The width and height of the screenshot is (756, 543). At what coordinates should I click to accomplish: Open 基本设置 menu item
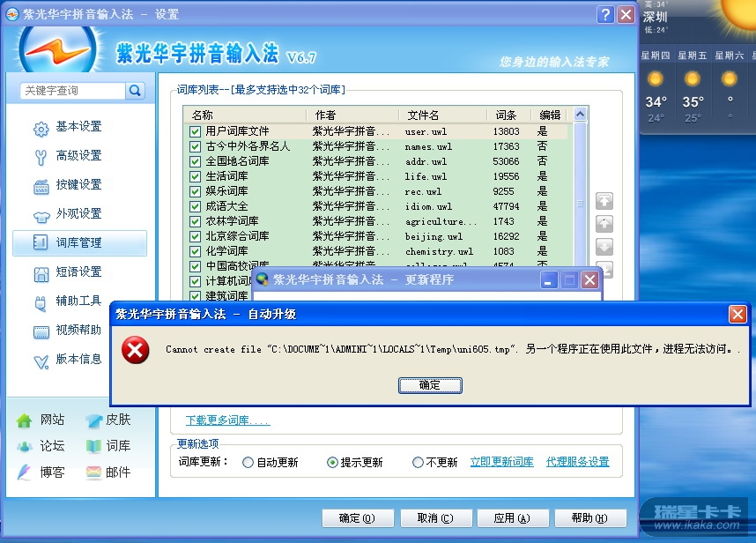[x=78, y=127]
